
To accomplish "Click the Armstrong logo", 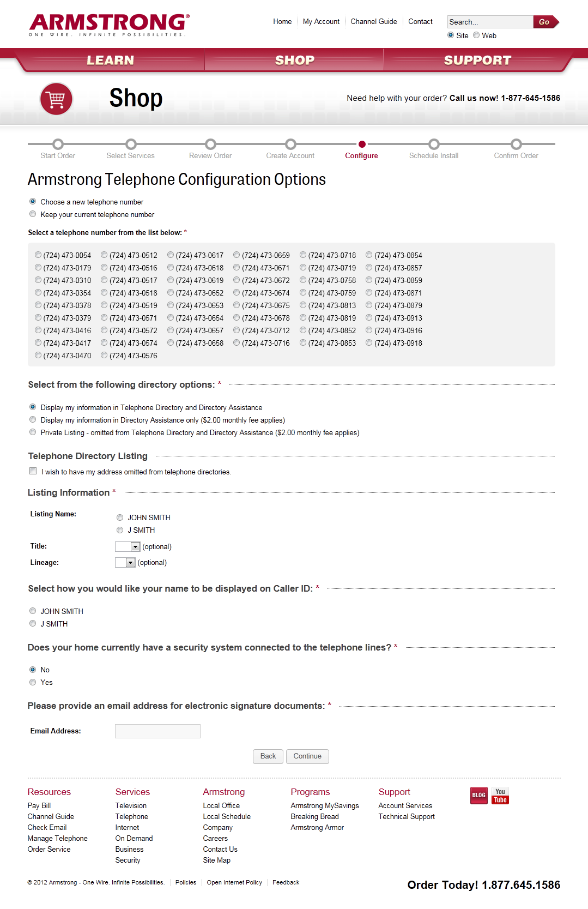I will (109, 25).
